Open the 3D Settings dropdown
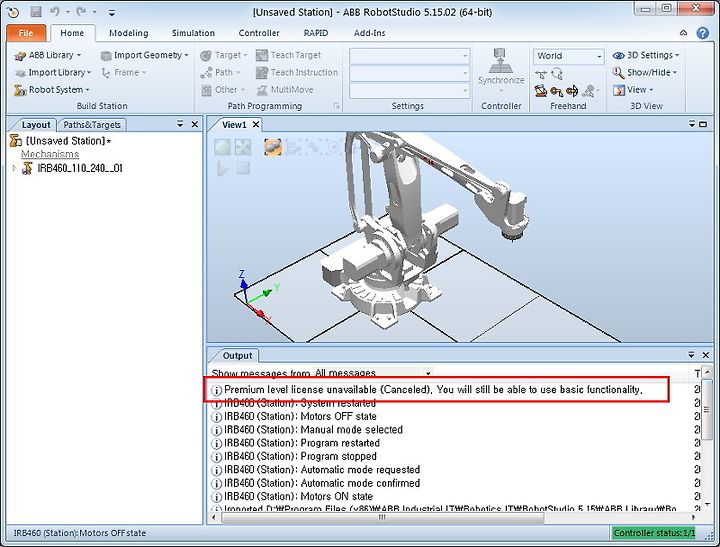The width and height of the screenshot is (720, 547). click(x=646, y=55)
